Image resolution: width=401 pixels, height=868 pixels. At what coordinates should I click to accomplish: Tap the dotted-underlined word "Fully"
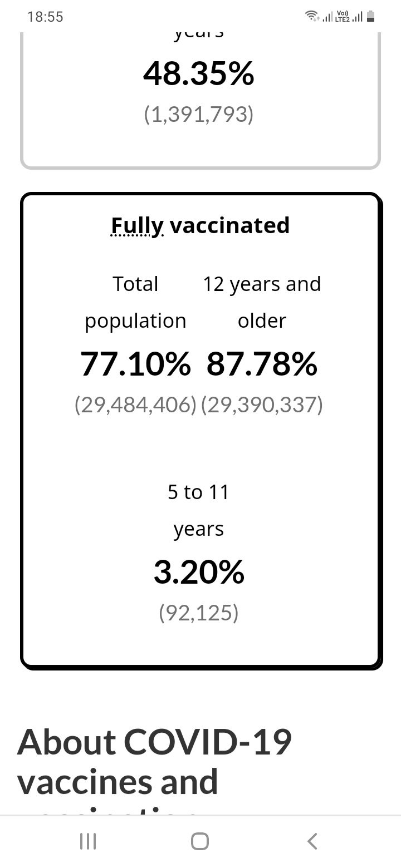(137, 225)
